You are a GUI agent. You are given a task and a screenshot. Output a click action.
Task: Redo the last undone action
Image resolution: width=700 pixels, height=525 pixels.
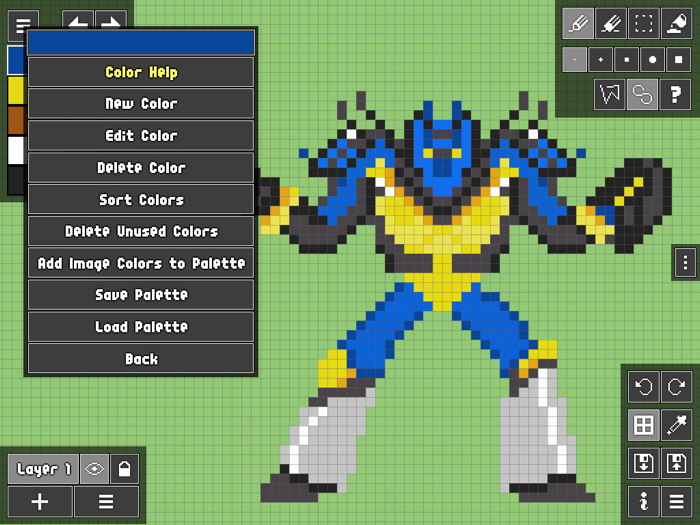click(676, 387)
